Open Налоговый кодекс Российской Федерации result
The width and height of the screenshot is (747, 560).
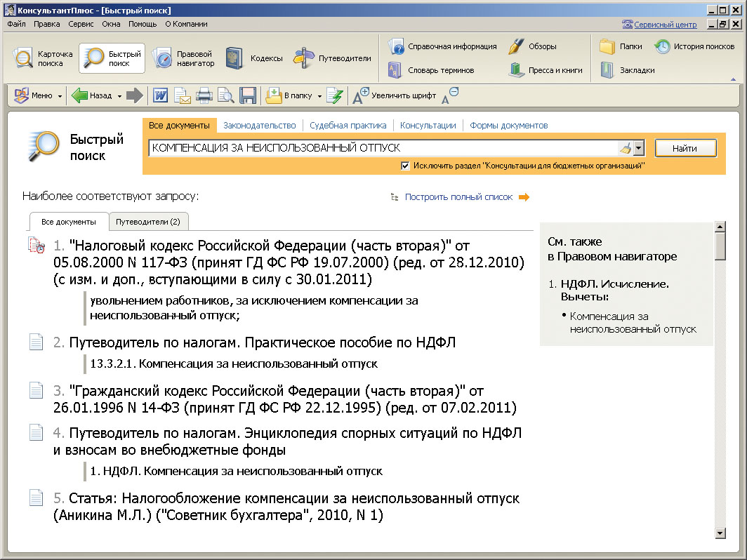(289, 262)
